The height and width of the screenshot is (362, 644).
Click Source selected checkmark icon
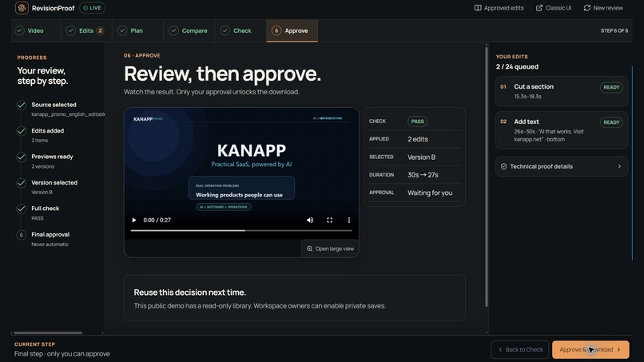tap(22, 105)
